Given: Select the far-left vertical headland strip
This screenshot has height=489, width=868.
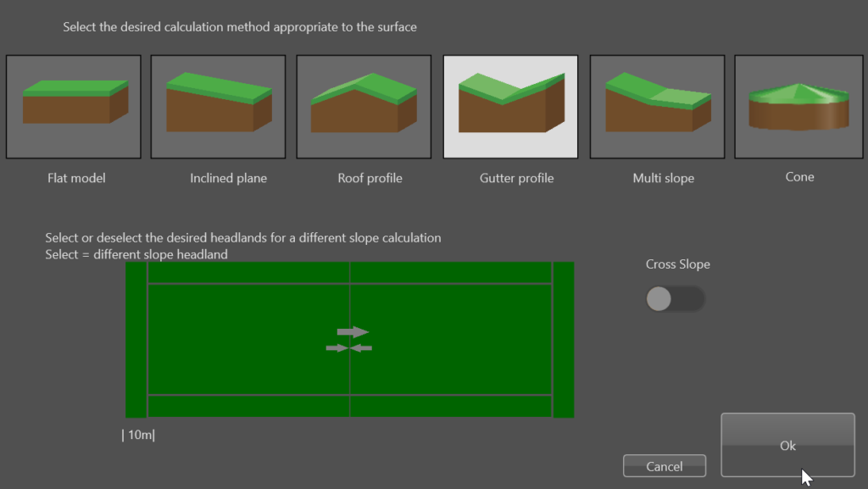Looking at the screenshot, I should point(136,339).
